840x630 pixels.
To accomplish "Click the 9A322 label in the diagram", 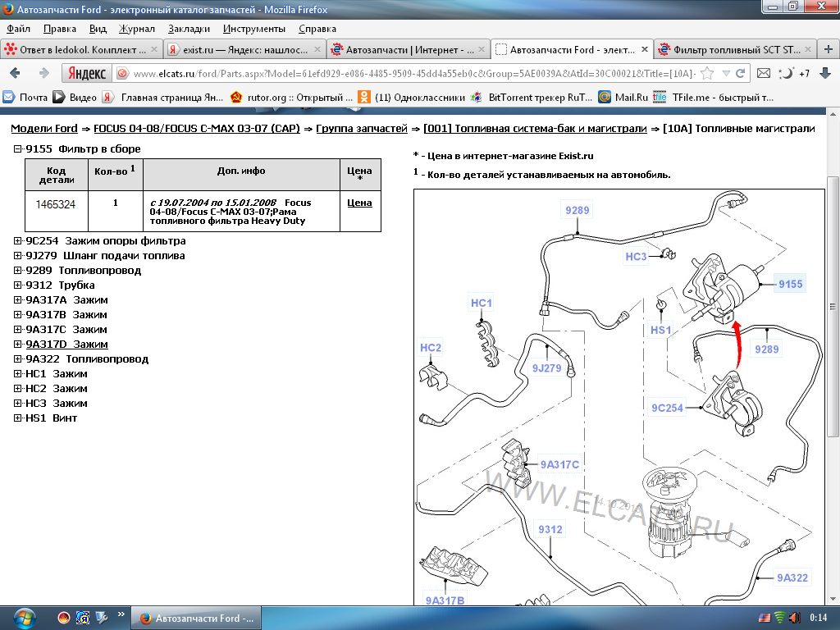I will click(x=792, y=577).
